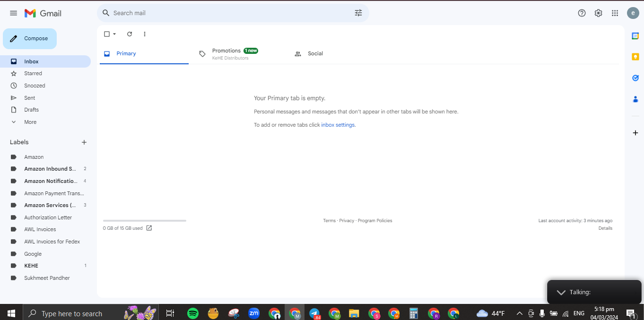Open Inbox in the sidebar
This screenshot has width=644, height=320.
[x=45, y=61]
